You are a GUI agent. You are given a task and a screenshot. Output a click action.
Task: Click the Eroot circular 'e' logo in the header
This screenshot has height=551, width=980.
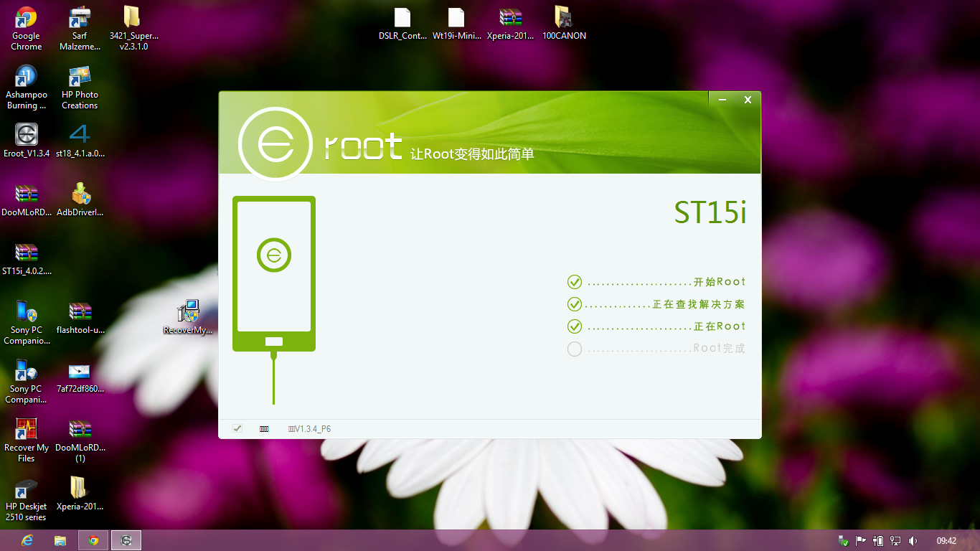pyautogui.click(x=275, y=144)
